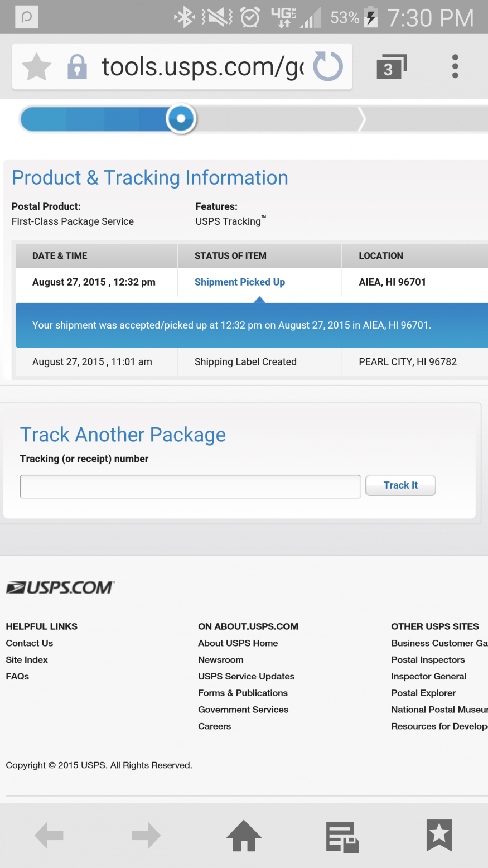Focus the tracking number input field
The width and height of the screenshot is (488, 868).
tap(190, 486)
